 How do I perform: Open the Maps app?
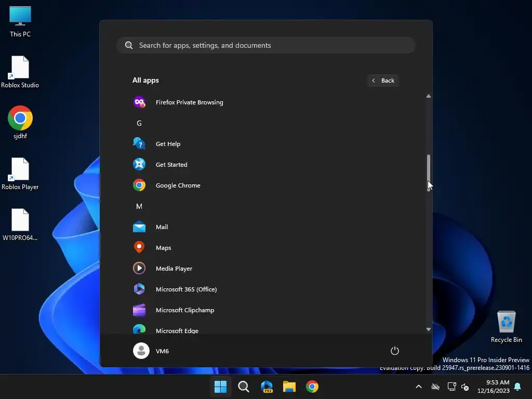pyautogui.click(x=265, y=248)
